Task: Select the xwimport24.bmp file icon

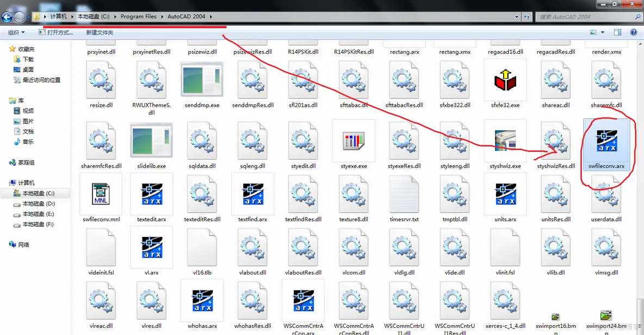Action: tap(606, 315)
